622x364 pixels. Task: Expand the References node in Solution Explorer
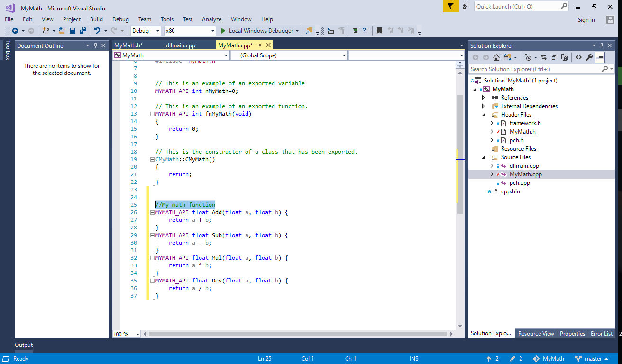coord(484,97)
